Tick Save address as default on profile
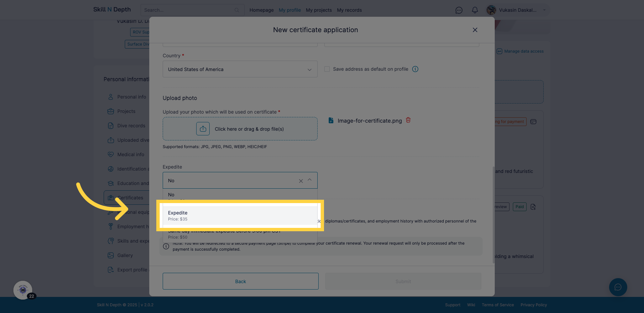 (327, 69)
